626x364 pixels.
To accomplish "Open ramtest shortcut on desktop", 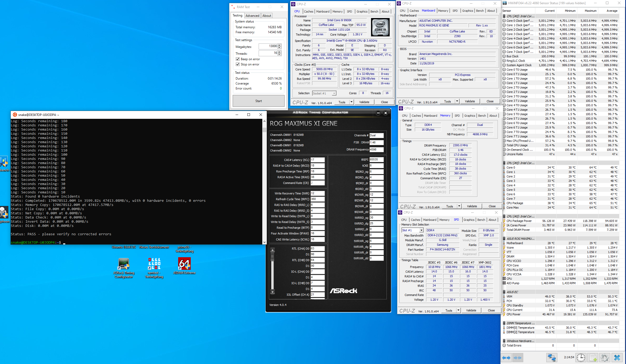I will tap(154, 264).
